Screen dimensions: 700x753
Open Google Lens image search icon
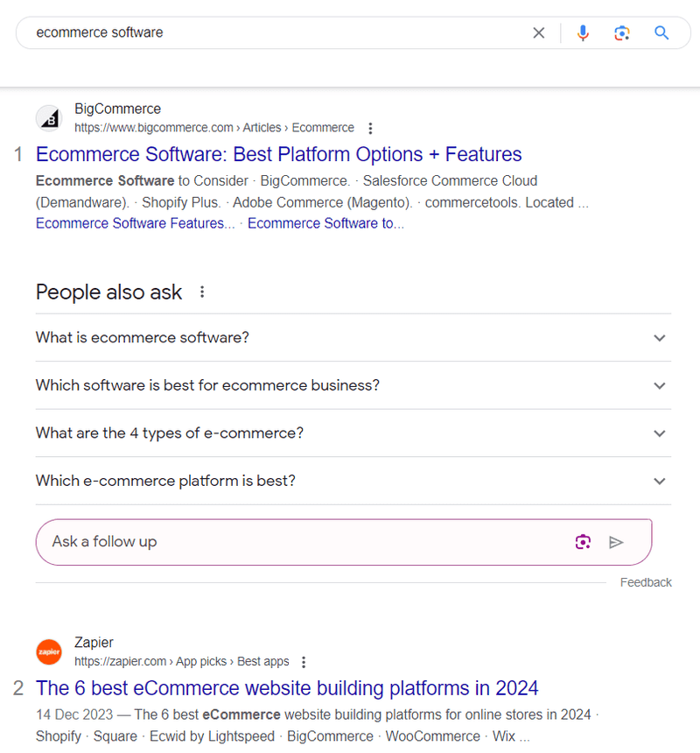[622, 32]
